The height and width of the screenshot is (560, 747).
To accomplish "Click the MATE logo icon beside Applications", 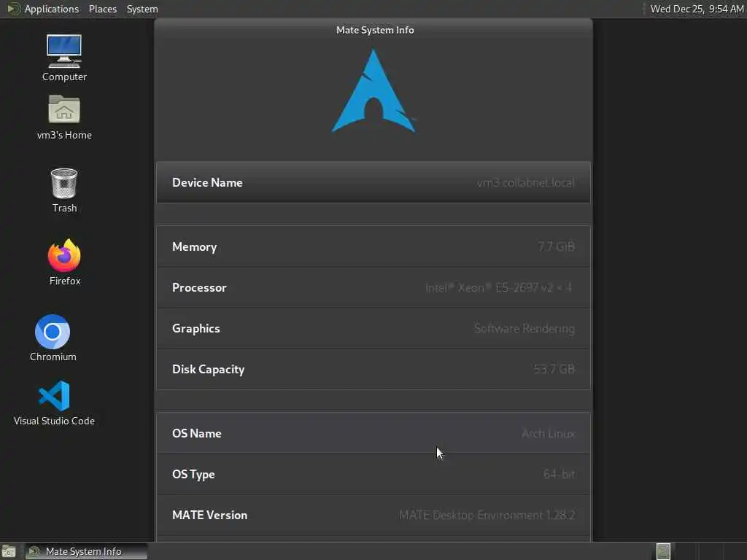I will coord(13,9).
